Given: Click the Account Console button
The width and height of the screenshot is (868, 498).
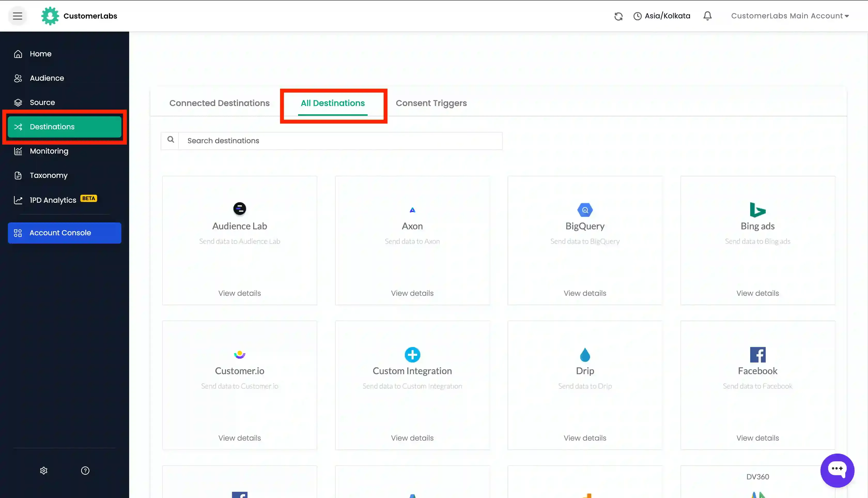Looking at the screenshot, I should 65,233.
